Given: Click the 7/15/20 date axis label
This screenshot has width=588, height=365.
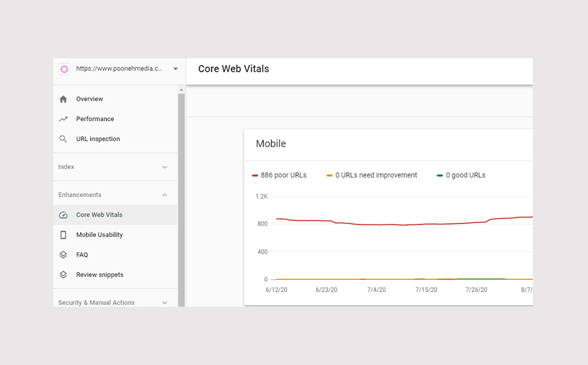Looking at the screenshot, I should click(x=426, y=290).
